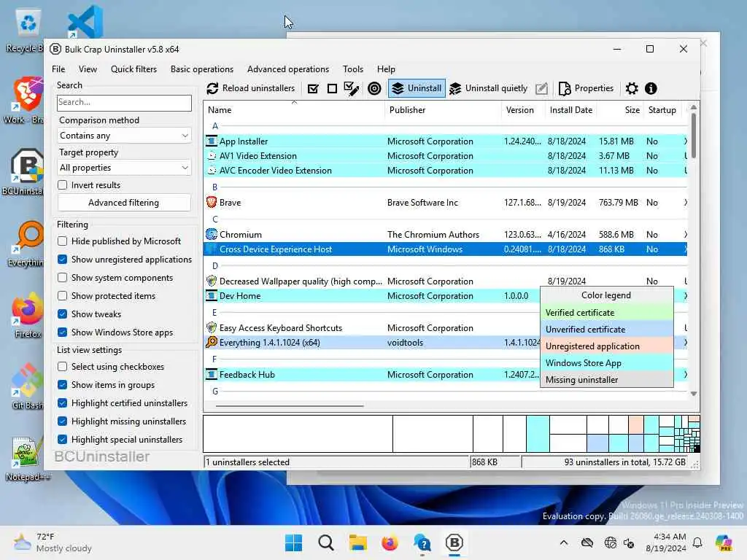747x560 pixels.
Task: Click the deselect all empty square icon
Action: [332, 88]
